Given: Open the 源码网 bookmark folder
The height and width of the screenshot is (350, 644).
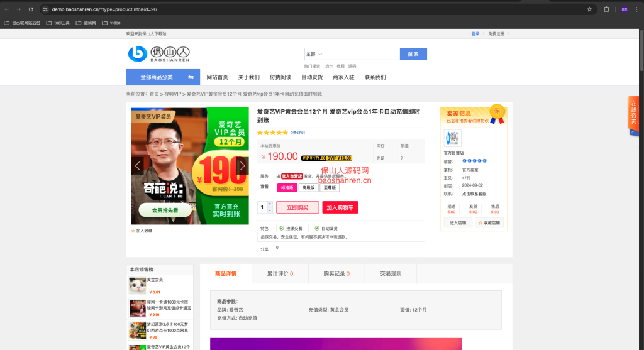Looking at the screenshot, I should tap(86, 23).
